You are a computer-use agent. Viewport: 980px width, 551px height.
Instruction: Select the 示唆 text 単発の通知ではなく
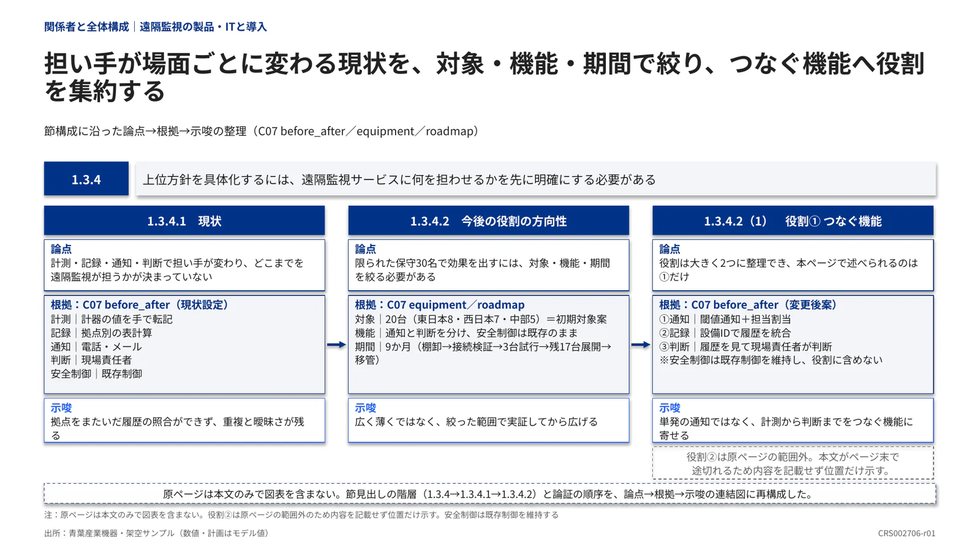click(786, 428)
